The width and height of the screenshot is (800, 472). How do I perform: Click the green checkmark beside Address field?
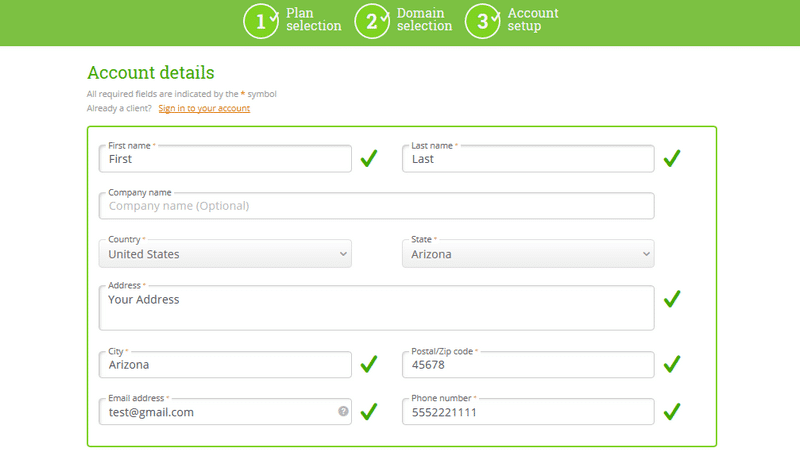coord(672,299)
